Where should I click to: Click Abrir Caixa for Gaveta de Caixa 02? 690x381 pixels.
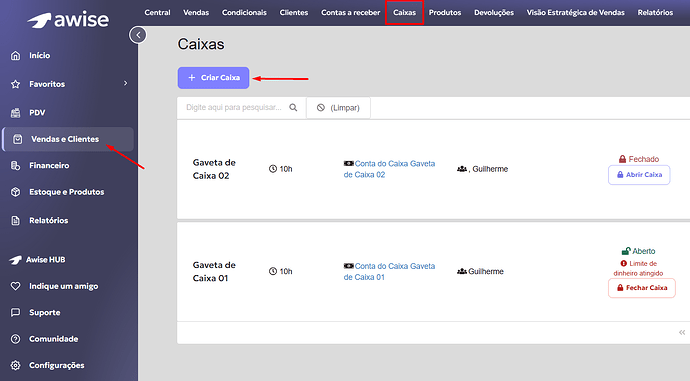[639, 175]
